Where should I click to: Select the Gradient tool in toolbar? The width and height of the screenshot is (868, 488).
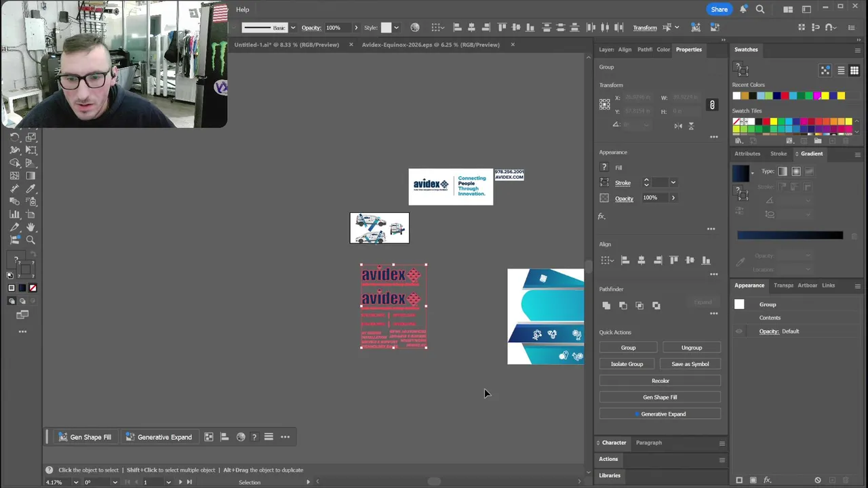[x=31, y=176]
